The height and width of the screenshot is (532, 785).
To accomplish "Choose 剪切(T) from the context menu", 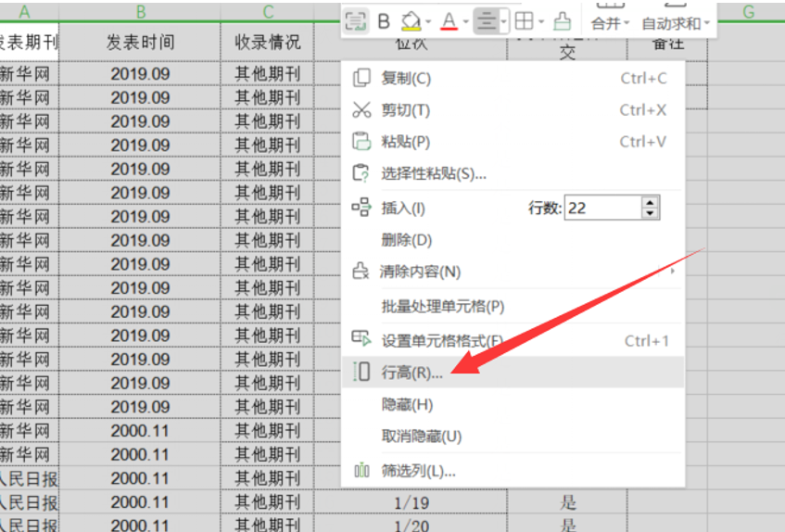I will pyautogui.click(x=513, y=110).
